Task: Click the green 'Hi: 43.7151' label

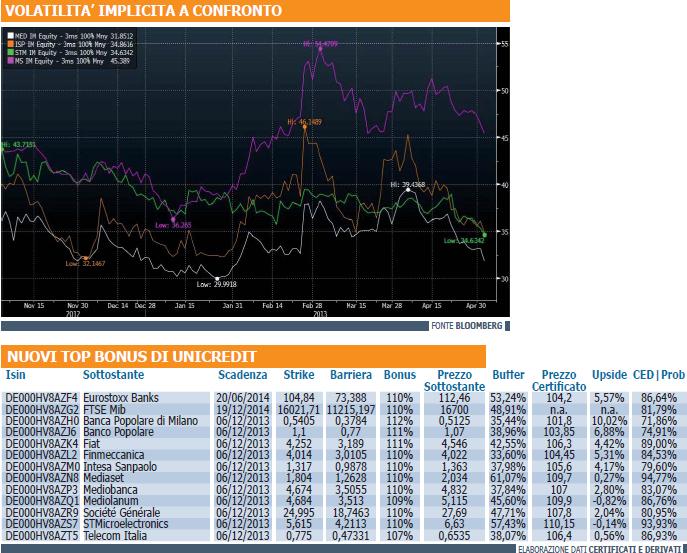Action: click(19, 145)
